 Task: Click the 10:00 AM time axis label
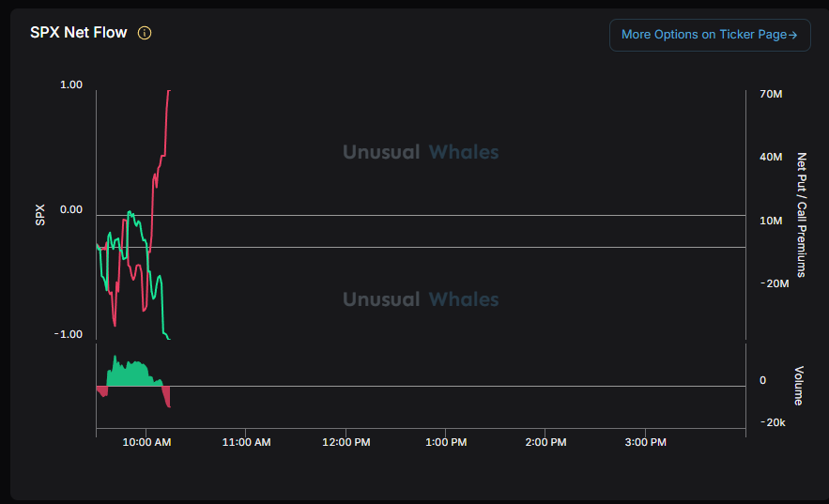(146, 442)
